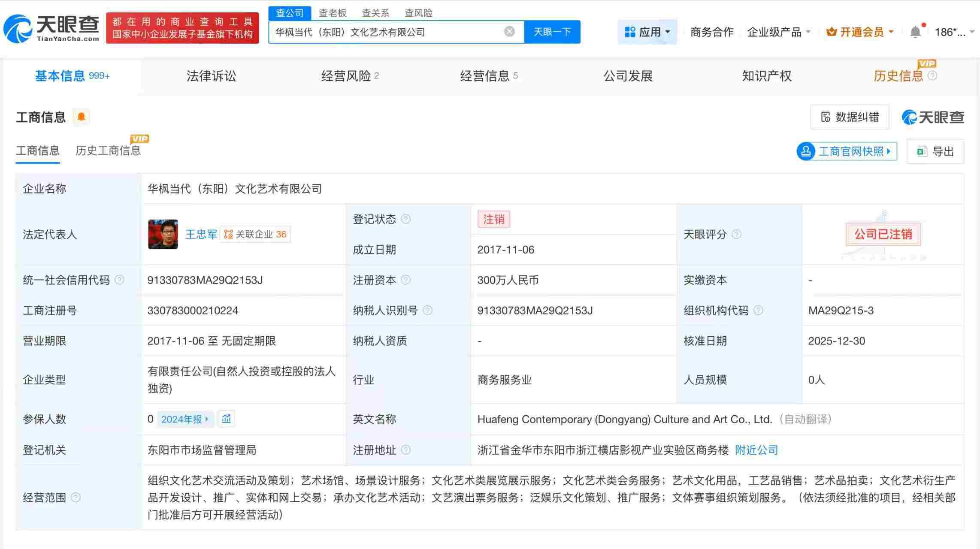
Task: Switch to the 法律诉讼 tab
Action: point(211,76)
